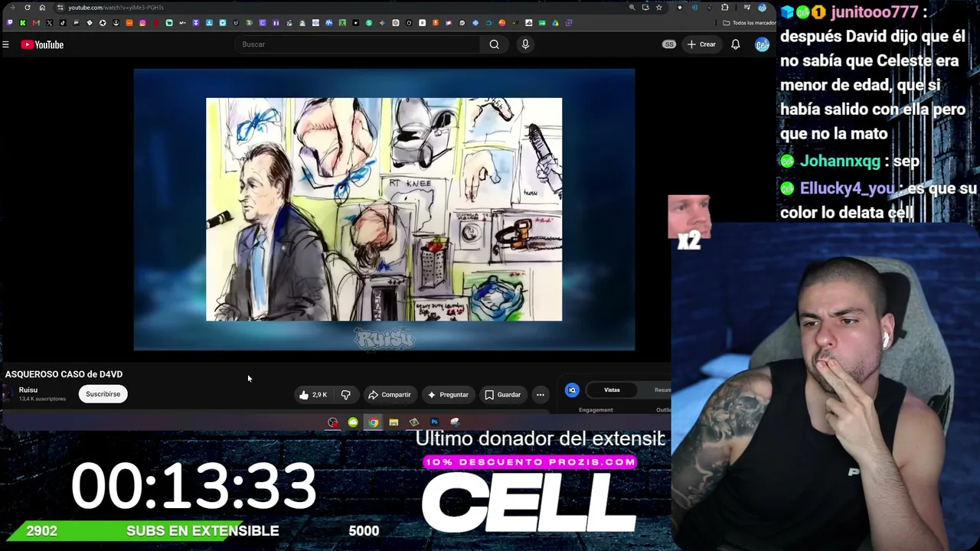Save the video with Guardar
The height and width of the screenshot is (551, 980).
(x=503, y=395)
